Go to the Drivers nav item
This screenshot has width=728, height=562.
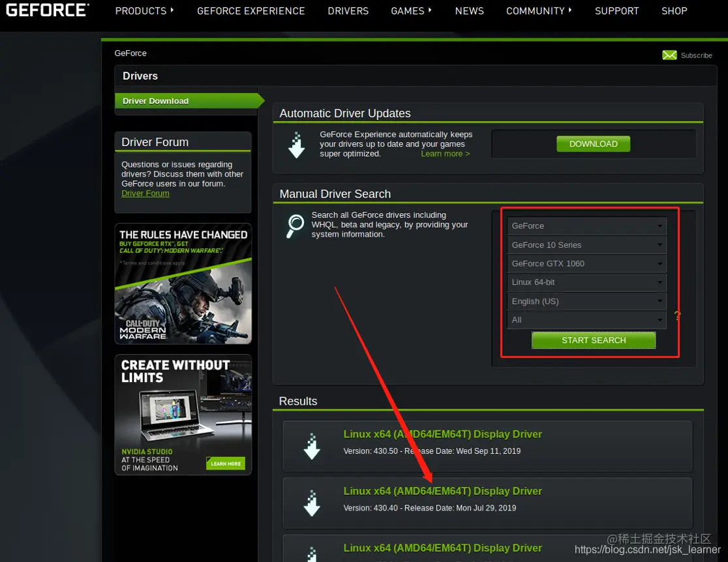click(x=348, y=10)
